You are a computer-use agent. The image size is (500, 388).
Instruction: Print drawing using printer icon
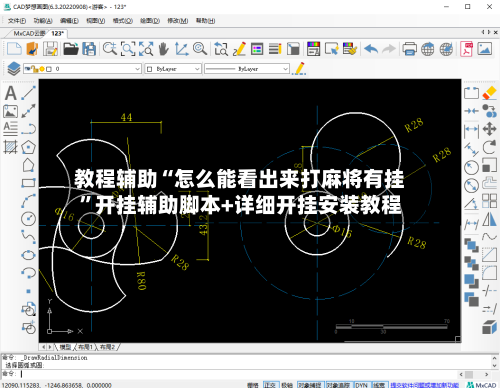tap(409, 49)
